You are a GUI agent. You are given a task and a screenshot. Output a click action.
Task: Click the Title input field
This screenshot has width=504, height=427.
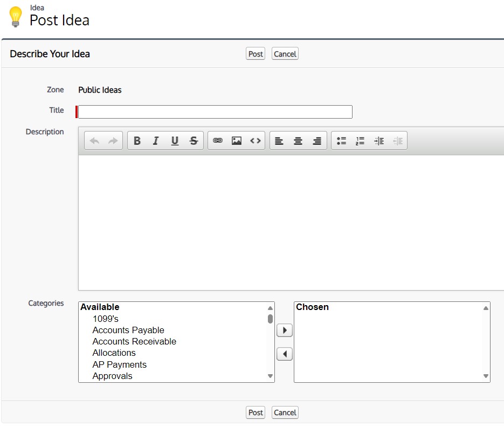point(215,112)
